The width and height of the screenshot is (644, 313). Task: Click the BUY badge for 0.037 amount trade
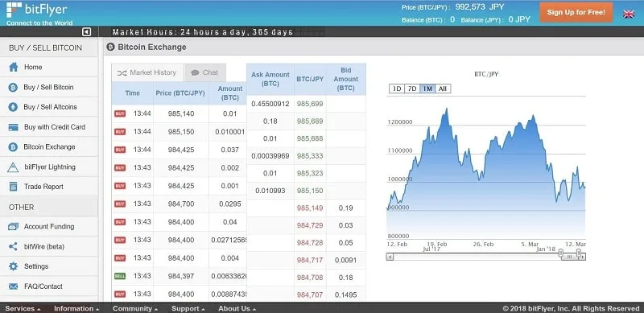[x=120, y=150]
